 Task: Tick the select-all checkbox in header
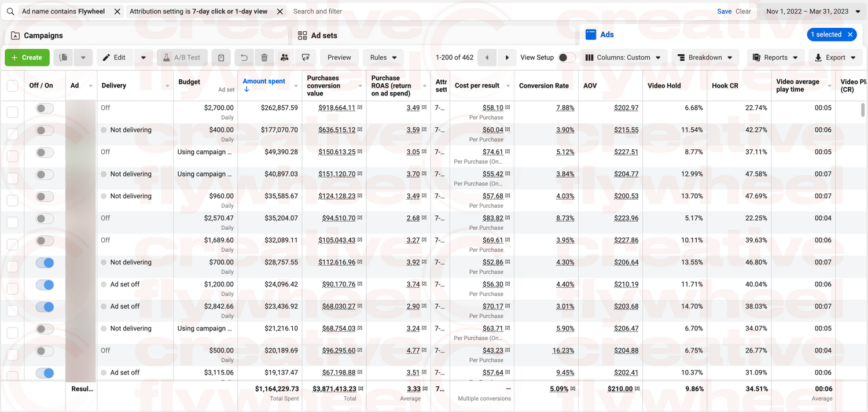(x=12, y=86)
